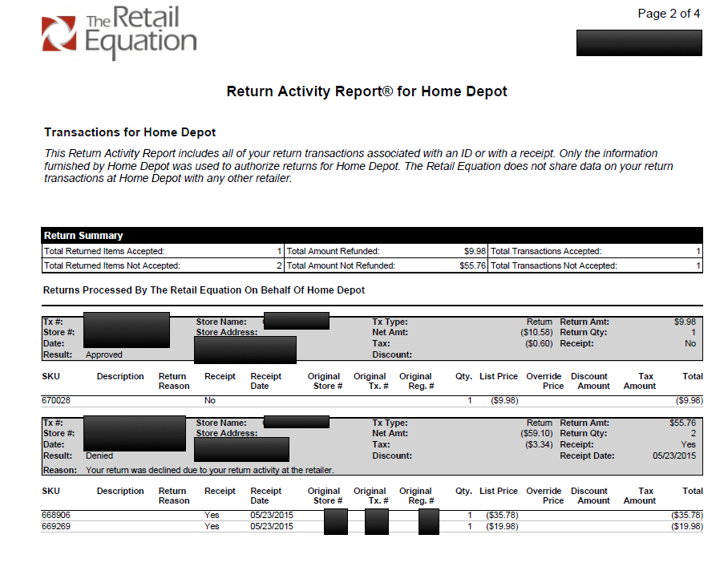Screen dimensions: 728x575
Task: Click the 05/23/2015 value beside "Receipt Date:" label
Action: coord(674,456)
